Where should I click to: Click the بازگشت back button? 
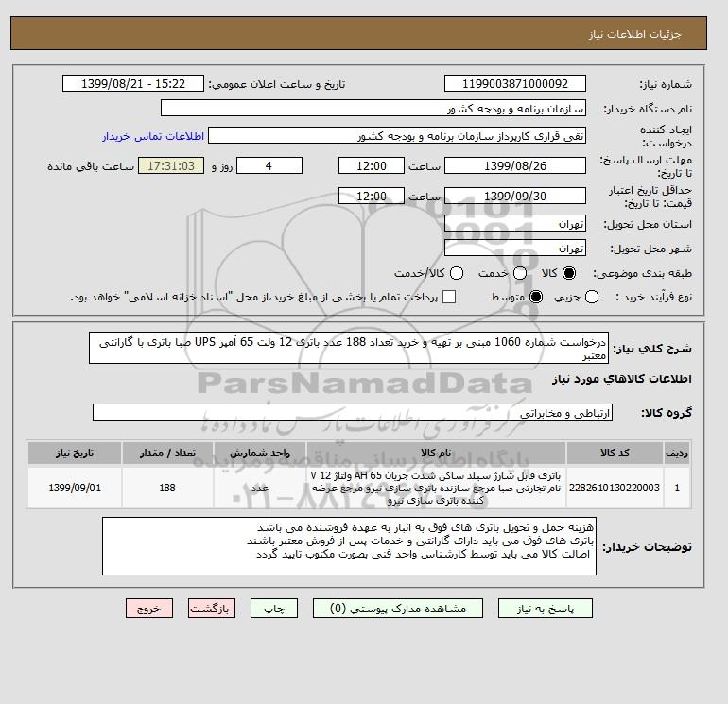[212, 608]
